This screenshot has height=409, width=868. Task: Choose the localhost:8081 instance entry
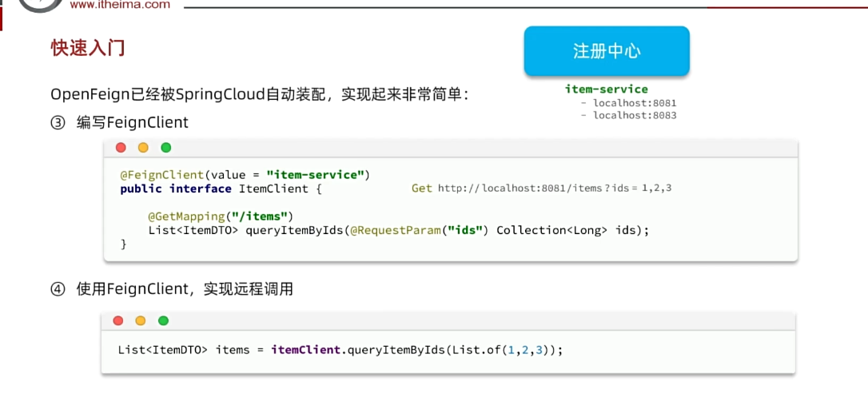coord(634,103)
